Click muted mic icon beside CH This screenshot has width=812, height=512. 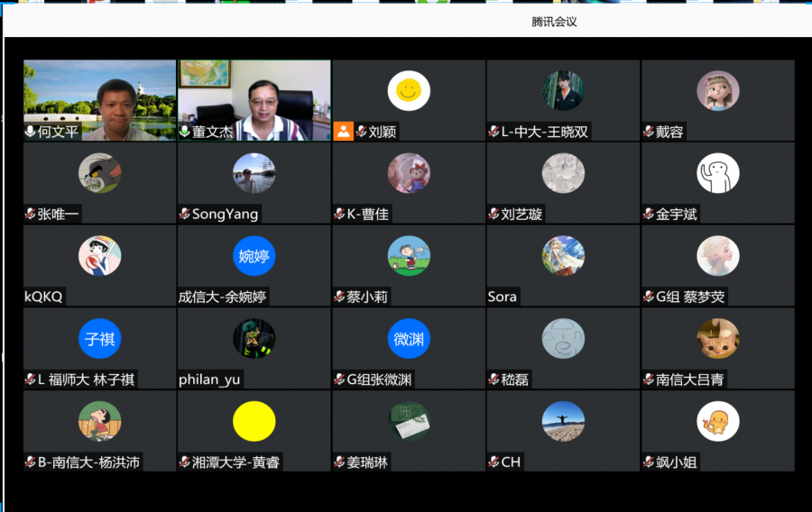(494, 462)
